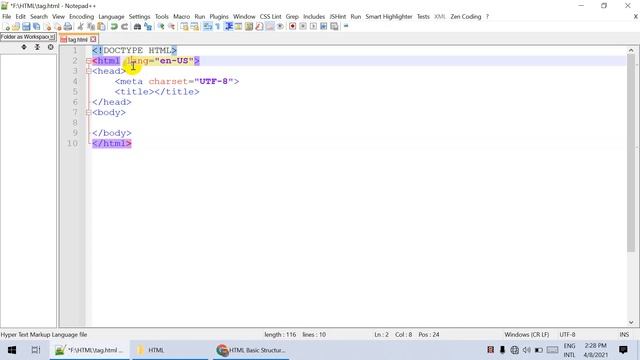Switch to Chrome HTML Basic Structure window
This screenshot has width=640, height=360.
pos(251,350)
